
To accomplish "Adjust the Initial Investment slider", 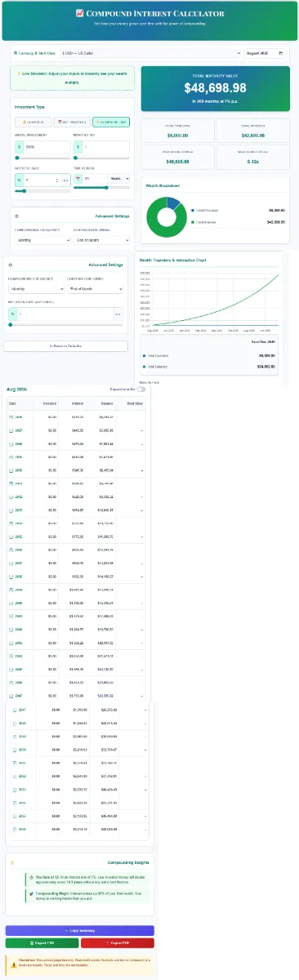I will pos(42,158).
